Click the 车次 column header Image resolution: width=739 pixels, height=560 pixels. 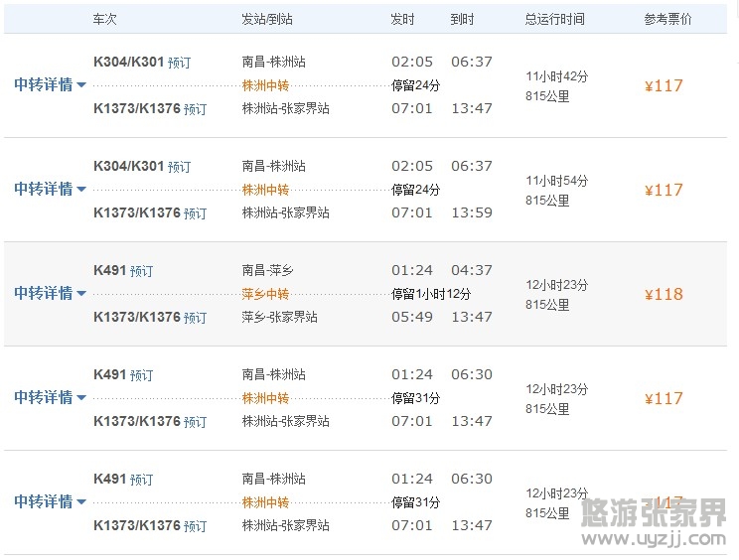pos(104,19)
